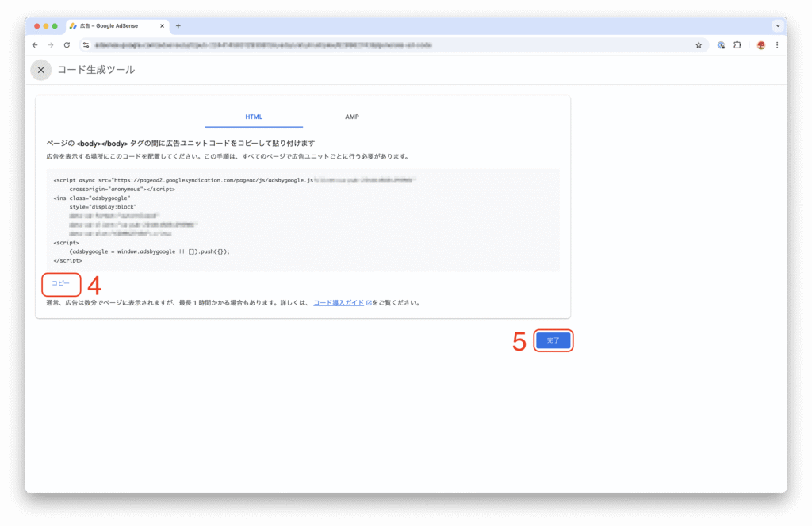Click the adsbygoogle push script line
This screenshot has height=526, width=812.
pyautogui.click(x=149, y=251)
